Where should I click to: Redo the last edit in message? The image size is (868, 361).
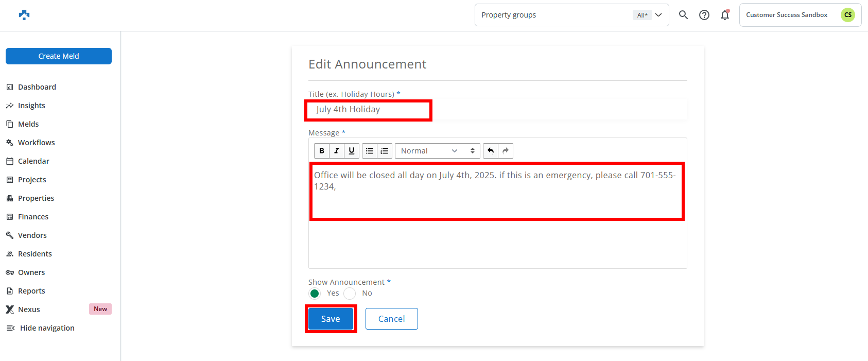(x=506, y=151)
